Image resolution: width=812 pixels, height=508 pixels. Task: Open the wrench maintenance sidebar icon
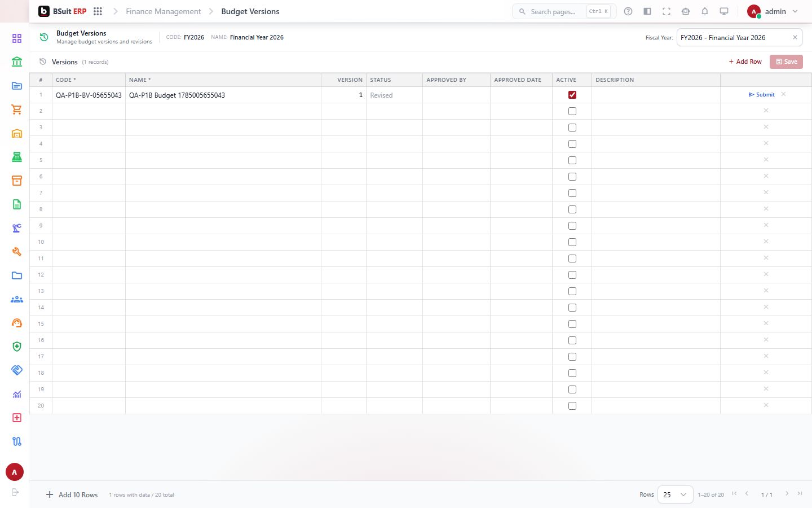pos(17,252)
